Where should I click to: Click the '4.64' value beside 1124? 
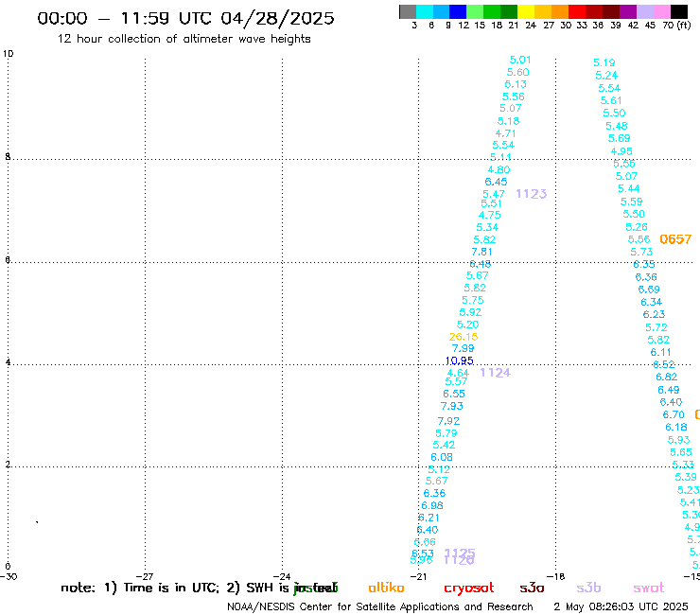tap(458, 373)
